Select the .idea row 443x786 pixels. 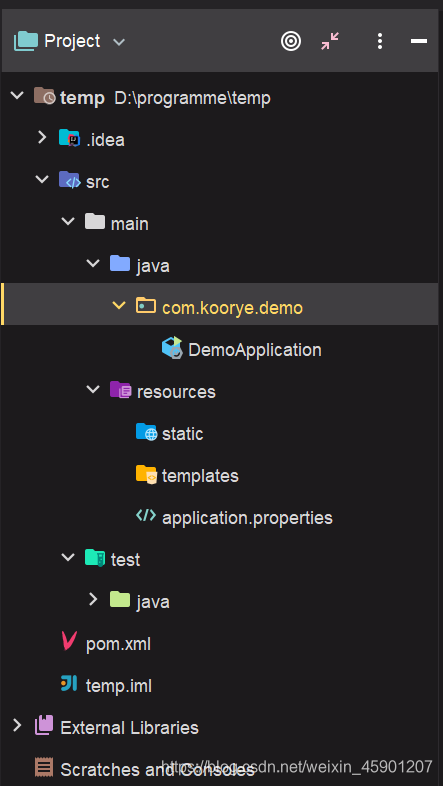[x=219, y=139]
